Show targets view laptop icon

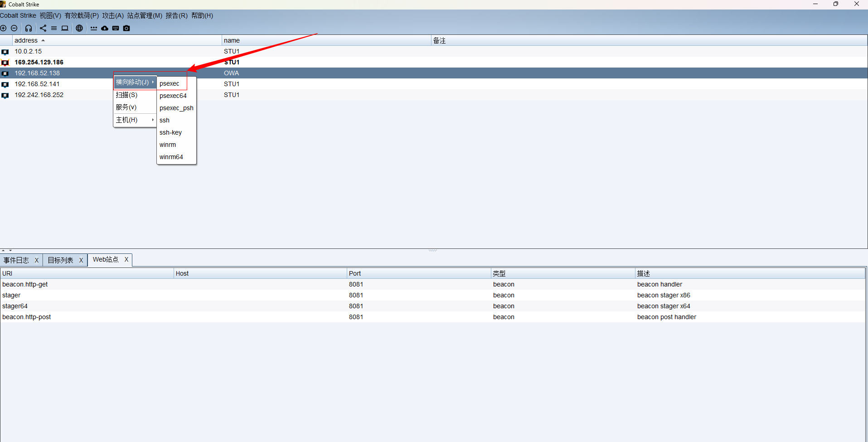pos(65,28)
